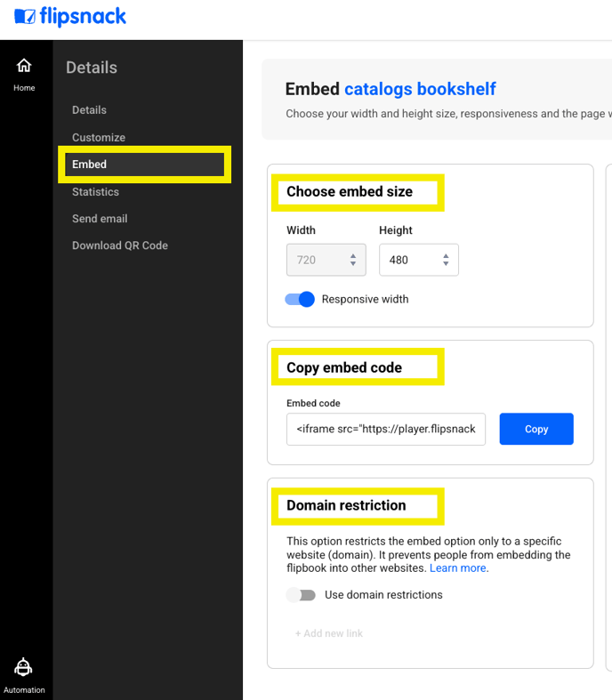Screen dimensions: 612x700
Task: Click the blue Copy button
Action: click(536, 429)
